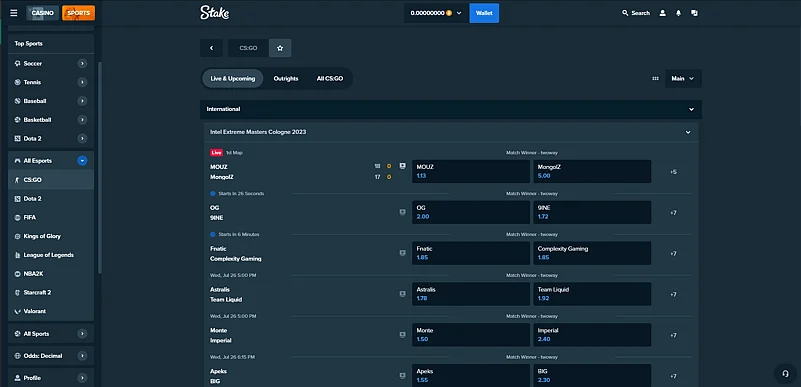801x387 pixels.
Task: Switch to the Sports tab
Action: click(x=79, y=13)
